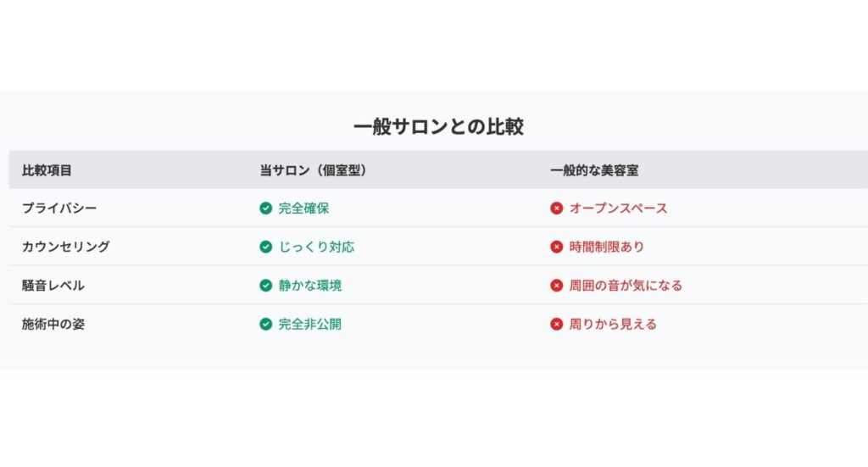Click the green checkmark beside 静かな環境

tap(265, 286)
